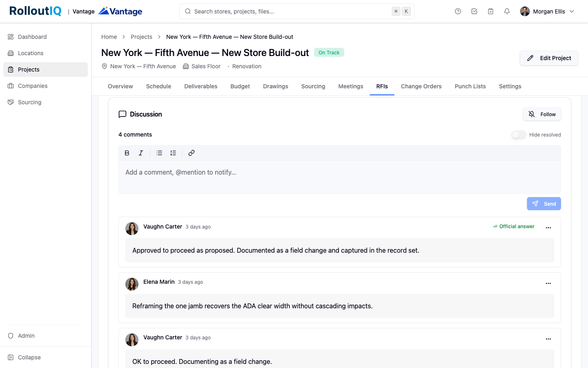Click the Reframing the one jamb comment text
The image size is (588, 368).
click(252, 306)
